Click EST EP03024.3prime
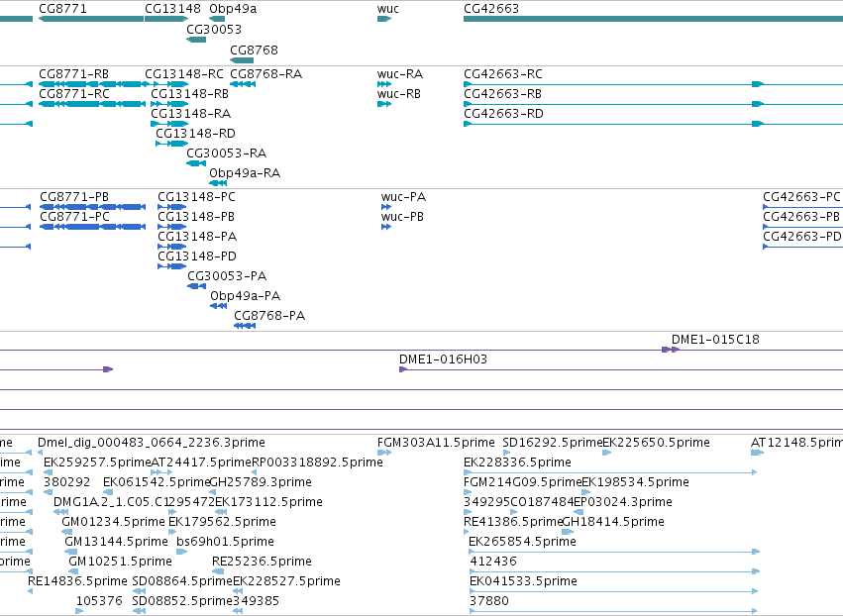Viewport: 843px width, 616px height. click(x=623, y=502)
